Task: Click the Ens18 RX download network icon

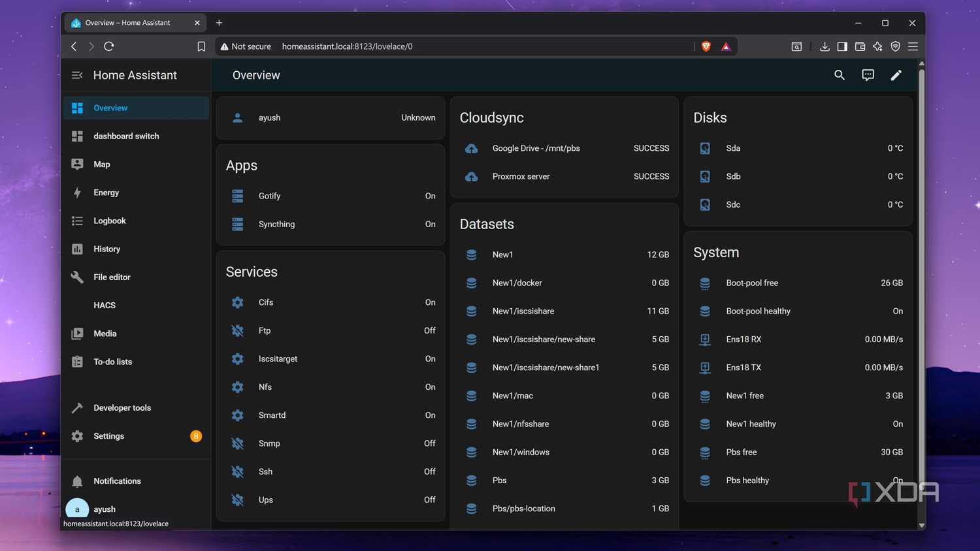Action: pyautogui.click(x=705, y=339)
